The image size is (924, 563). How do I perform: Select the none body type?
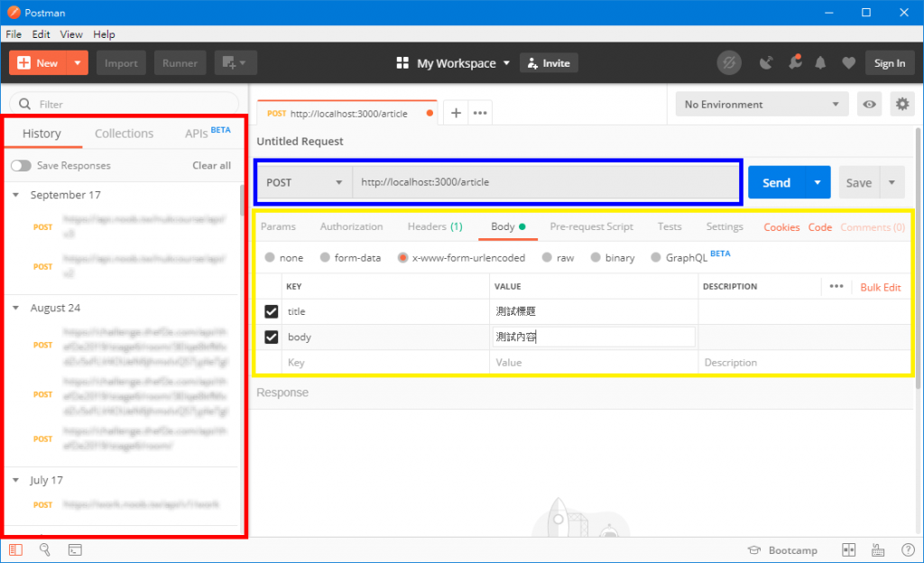point(270,257)
